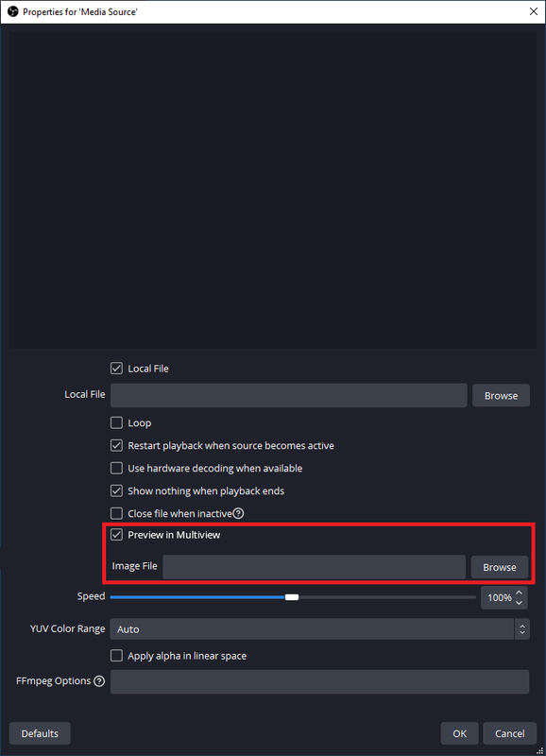
Task: Click the FFmpeg Options text field
Action: (x=319, y=681)
